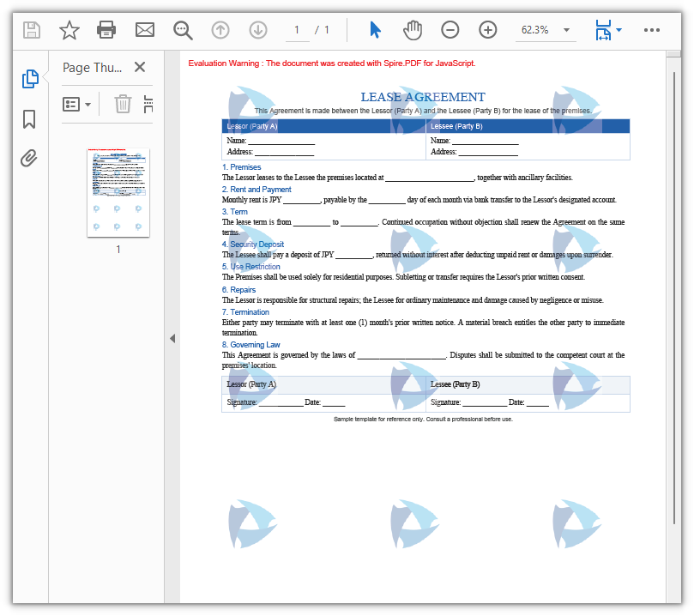Click the LEASE AGREEMENT title text
Viewport: 694px width, 616px height.
[423, 97]
